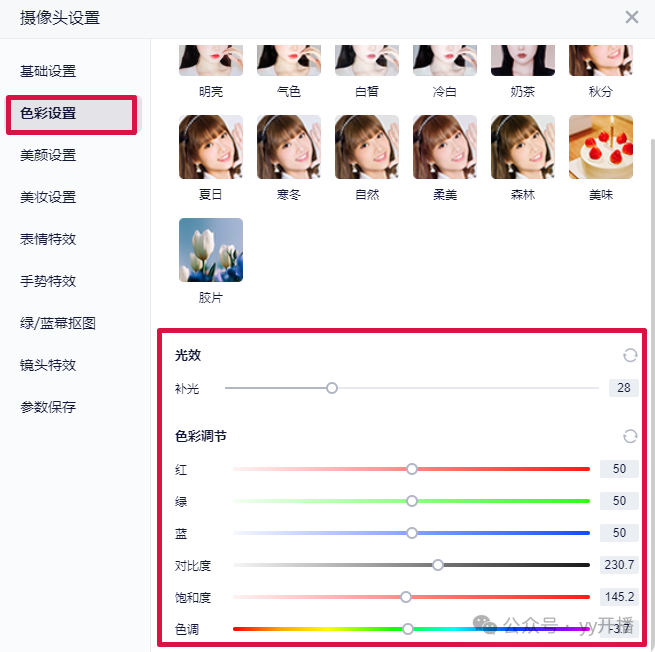Click the 饱和度 value box 145.2
This screenshot has height=652, width=655.
tap(619, 597)
